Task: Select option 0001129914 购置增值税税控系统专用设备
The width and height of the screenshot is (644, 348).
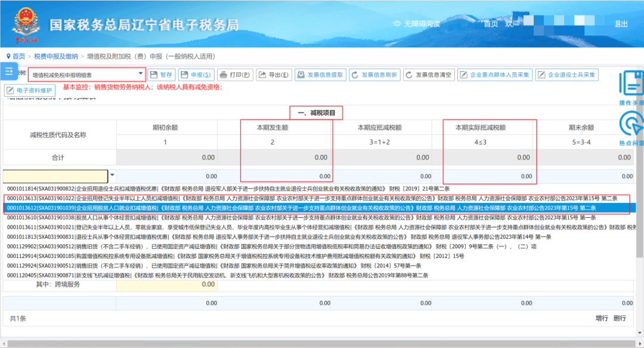Action: 236,256
